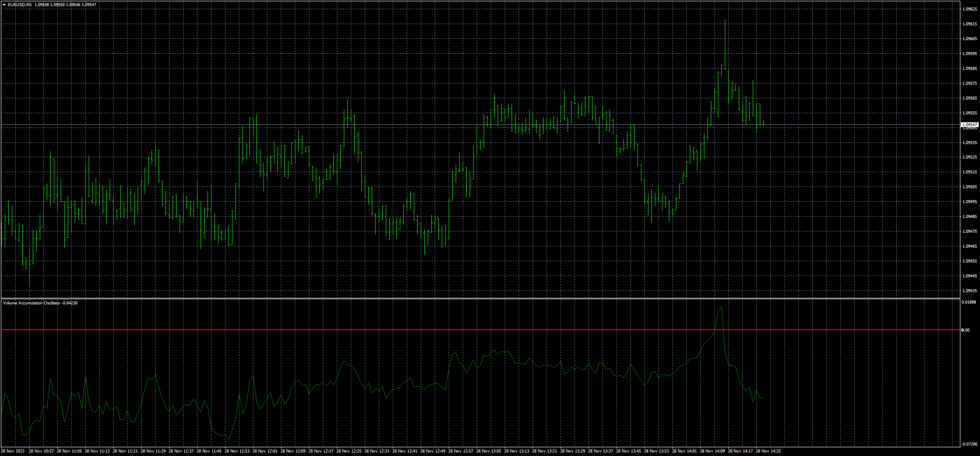Viewport: 980px width, 456px height.
Task: Click the 28 Nov 14:25 time label
Action: pos(768,451)
